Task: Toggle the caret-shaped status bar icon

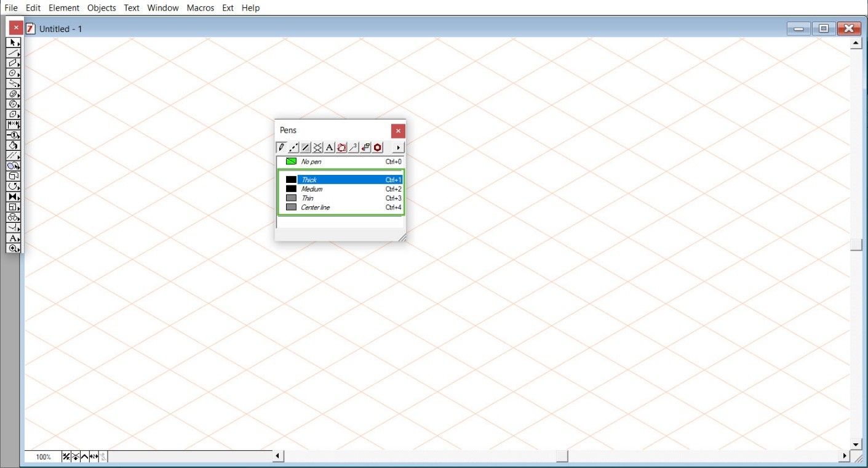Action: [84, 457]
